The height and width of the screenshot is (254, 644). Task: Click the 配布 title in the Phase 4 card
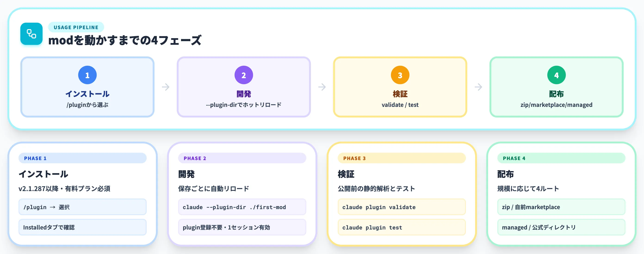tap(505, 174)
